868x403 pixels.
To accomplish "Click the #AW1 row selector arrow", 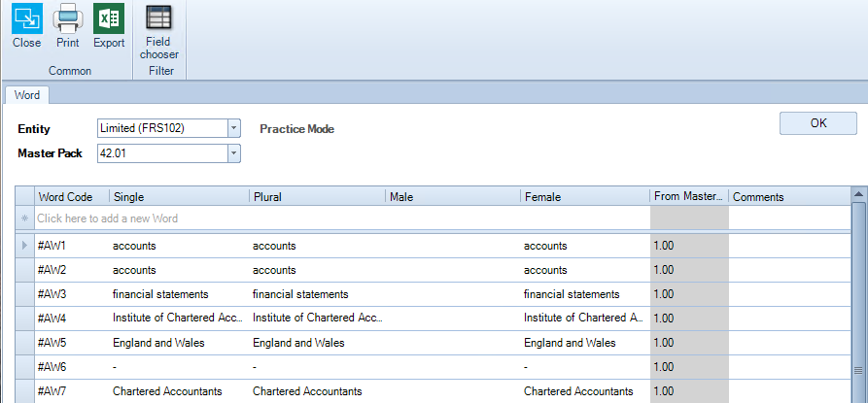I will coord(24,246).
